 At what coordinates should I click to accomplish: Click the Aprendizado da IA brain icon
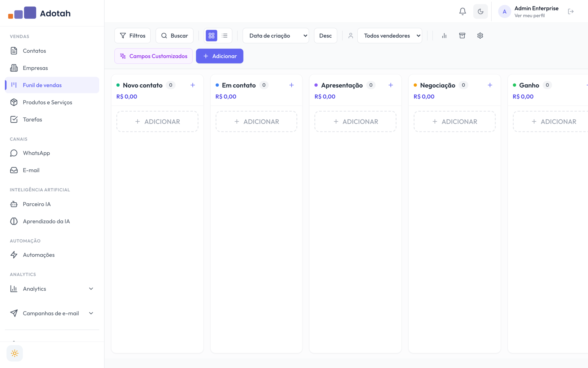click(x=14, y=221)
